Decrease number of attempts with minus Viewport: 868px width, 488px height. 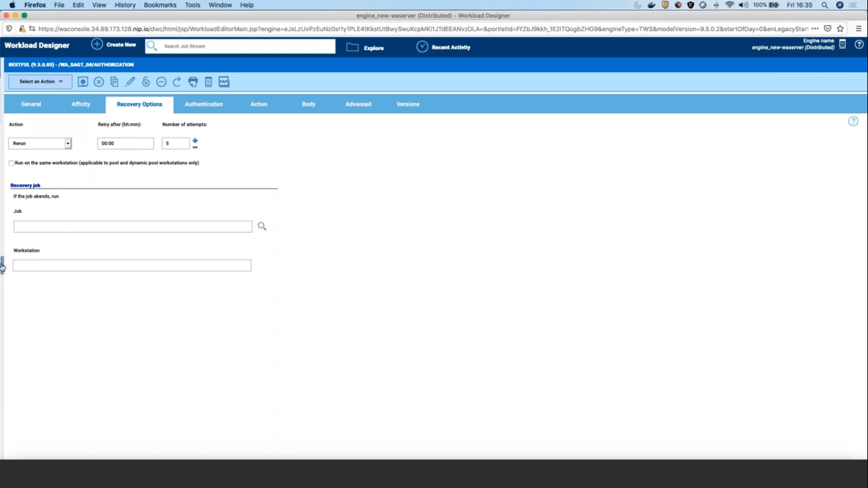[195, 147]
